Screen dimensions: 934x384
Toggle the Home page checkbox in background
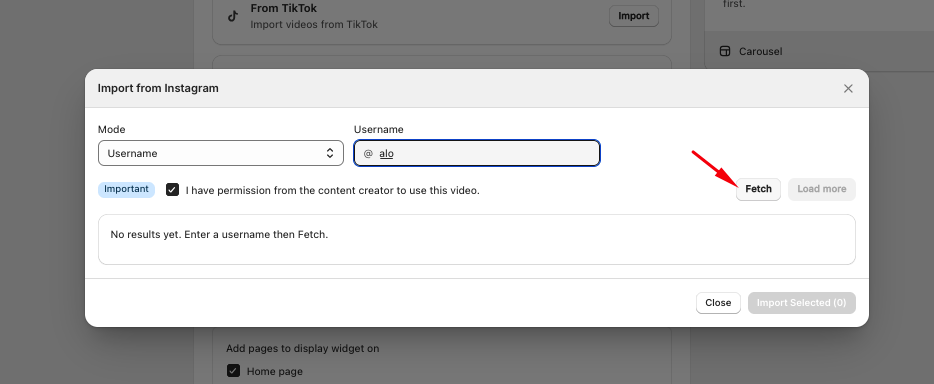(x=234, y=371)
